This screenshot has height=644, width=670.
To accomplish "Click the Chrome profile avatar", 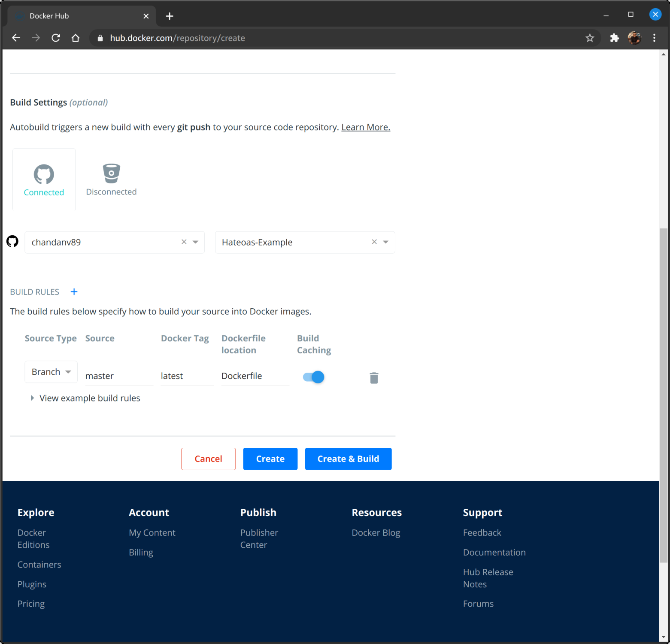I will tap(634, 38).
